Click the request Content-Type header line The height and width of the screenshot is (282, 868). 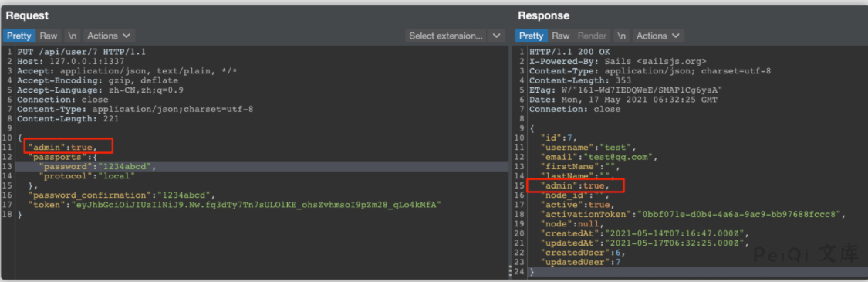(x=135, y=109)
